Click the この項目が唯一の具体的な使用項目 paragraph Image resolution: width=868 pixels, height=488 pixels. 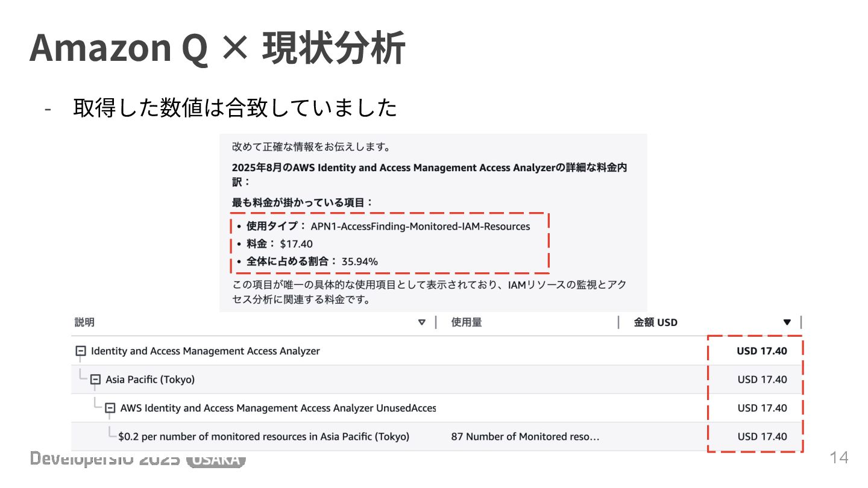[429, 292]
